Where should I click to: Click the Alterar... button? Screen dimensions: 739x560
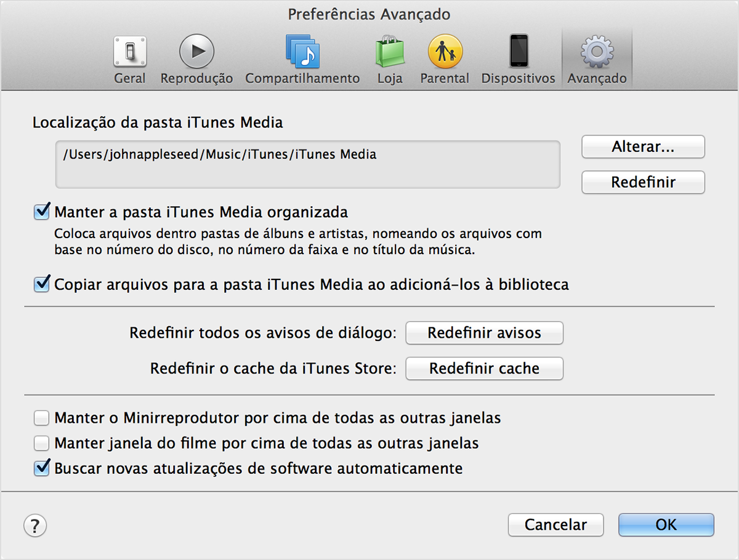tap(642, 148)
